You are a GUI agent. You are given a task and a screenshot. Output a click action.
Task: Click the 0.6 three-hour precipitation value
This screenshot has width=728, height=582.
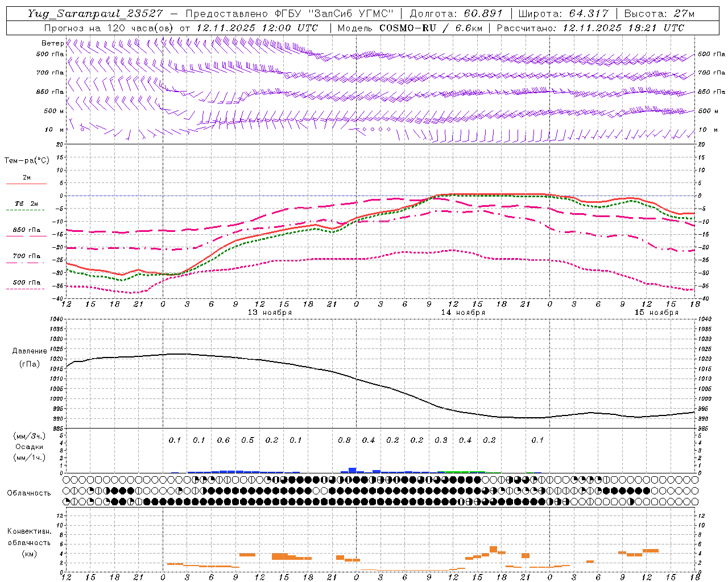tap(223, 440)
